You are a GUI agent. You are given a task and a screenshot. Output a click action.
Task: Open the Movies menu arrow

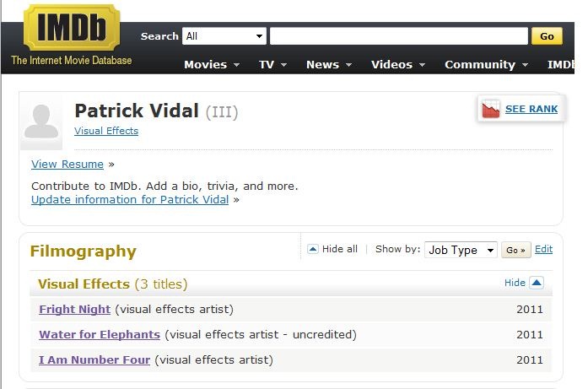pos(236,65)
